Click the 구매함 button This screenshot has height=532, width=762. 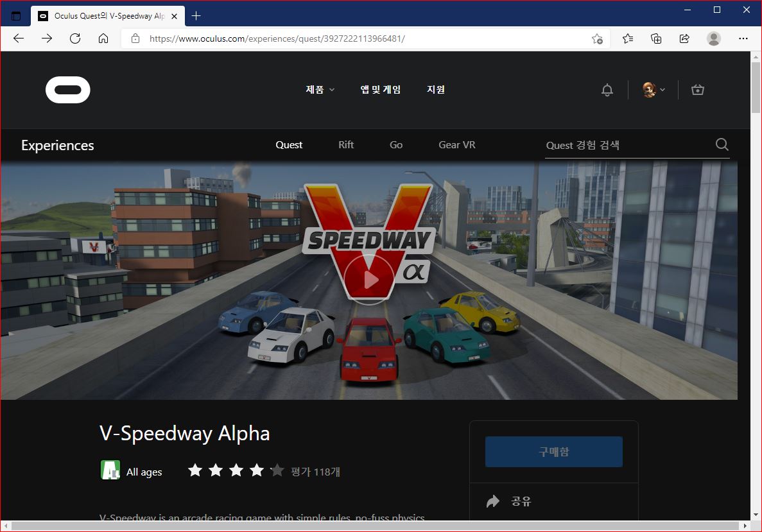coord(553,452)
